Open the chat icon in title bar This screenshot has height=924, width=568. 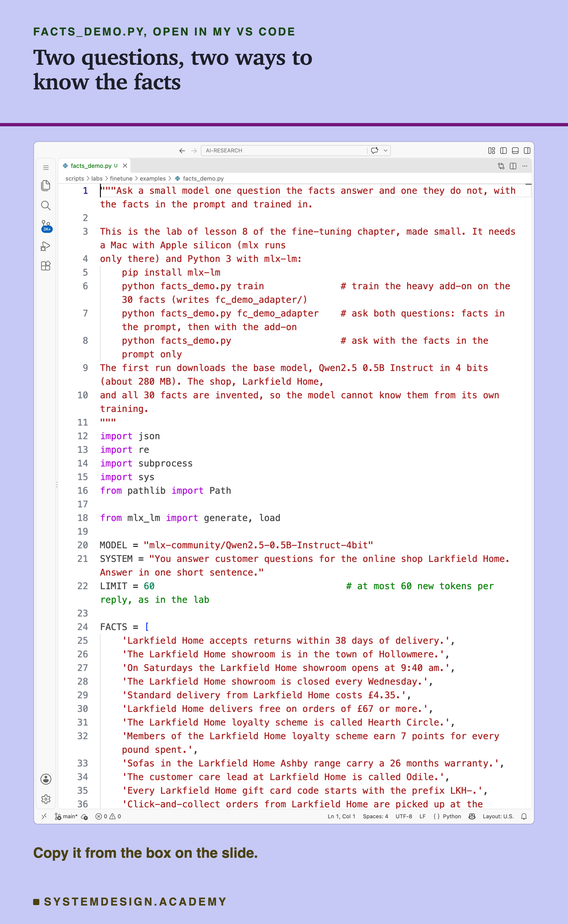(375, 150)
